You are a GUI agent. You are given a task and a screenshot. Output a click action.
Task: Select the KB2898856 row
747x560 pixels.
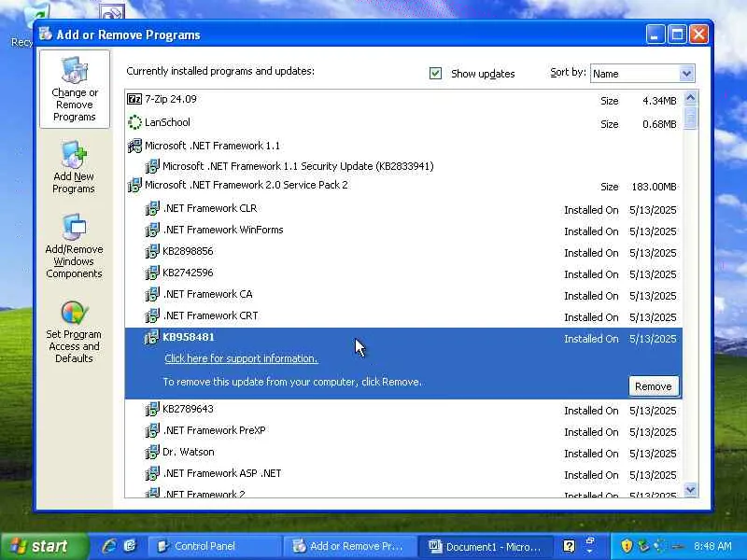coord(403,251)
